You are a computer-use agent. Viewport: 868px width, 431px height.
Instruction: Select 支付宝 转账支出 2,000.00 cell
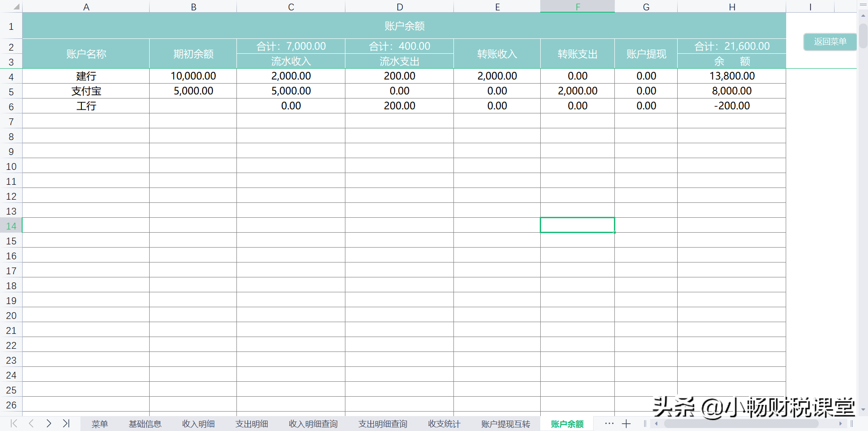pos(577,91)
